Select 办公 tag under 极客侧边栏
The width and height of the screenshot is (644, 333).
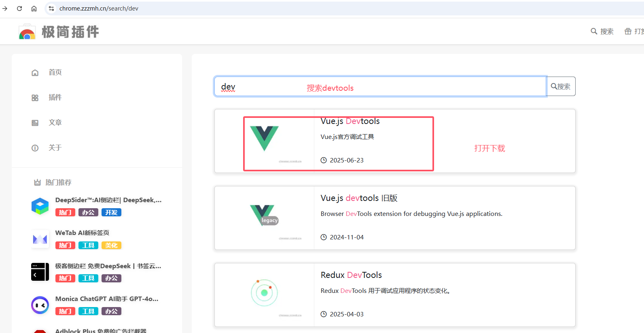[x=111, y=278]
